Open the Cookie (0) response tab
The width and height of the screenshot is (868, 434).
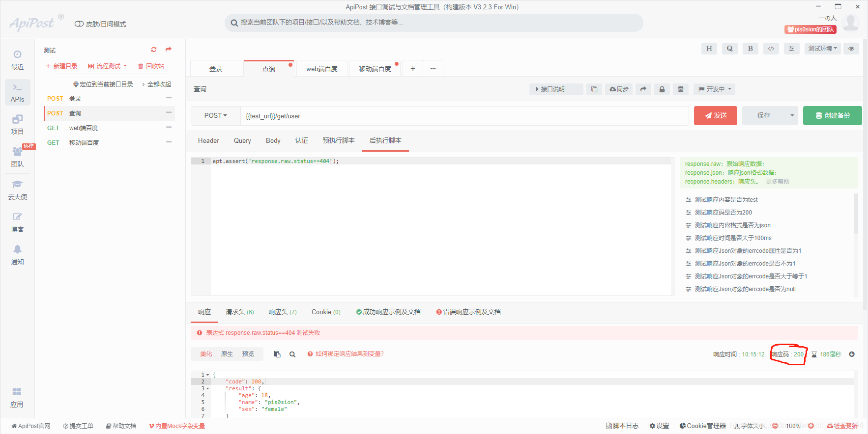coord(326,312)
